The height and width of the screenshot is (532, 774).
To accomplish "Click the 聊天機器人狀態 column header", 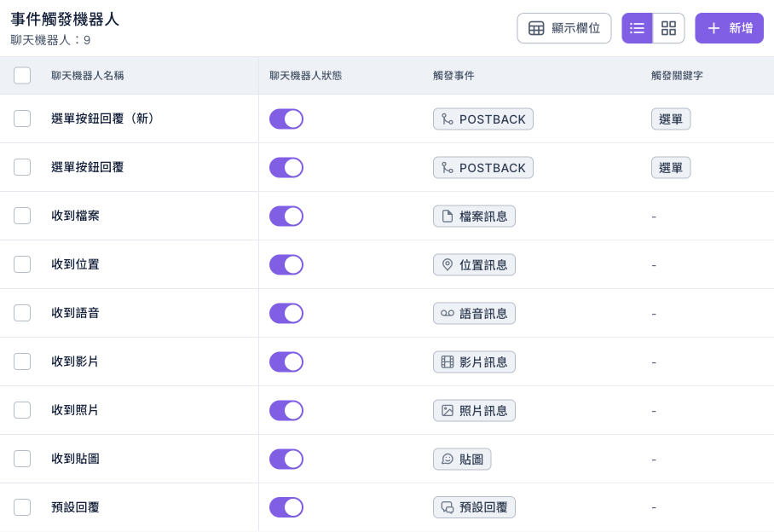I will point(305,76).
